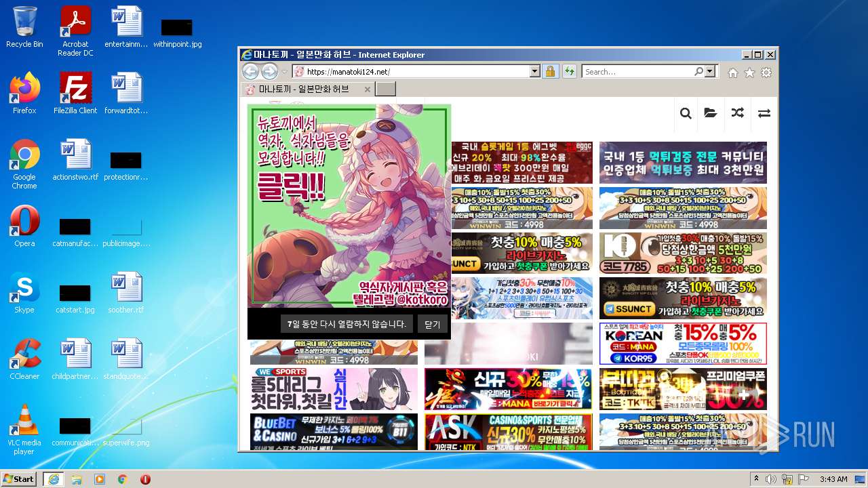868x488 pixels.
Task: Click the Search... input box
Action: pos(637,71)
